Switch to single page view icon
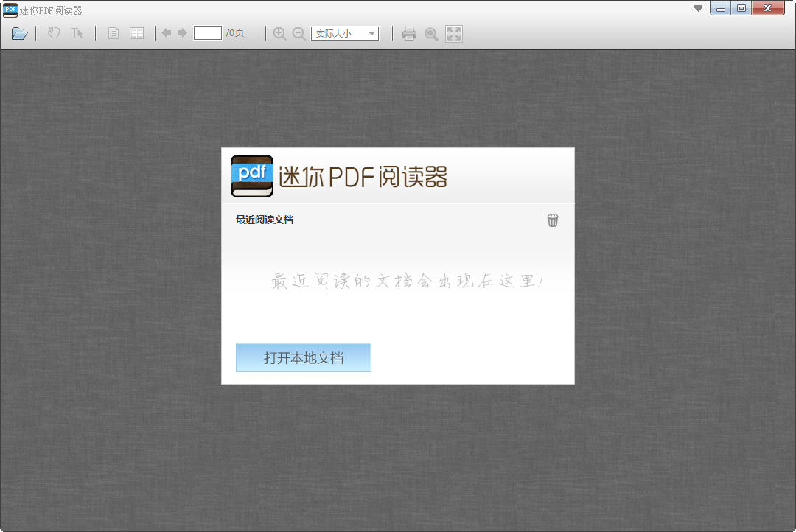Image resolution: width=796 pixels, height=532 pixels. click(113, 33)
